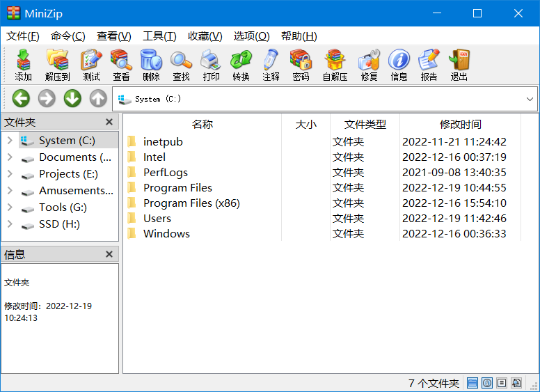
Task: Select Tools (G:) drive in tree
Action: click(x=54, y=207)
